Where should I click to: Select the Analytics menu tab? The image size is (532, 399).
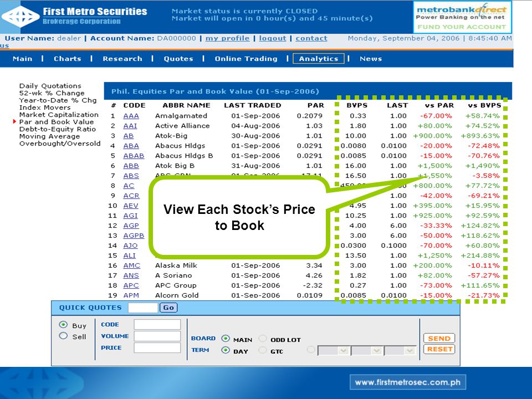319,59
